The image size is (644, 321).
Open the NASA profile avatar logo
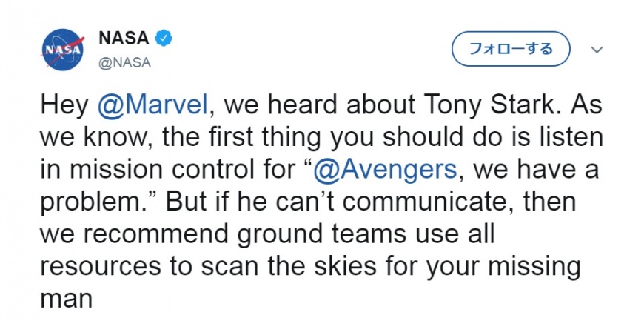pyautogui.click(x=63, y=50)
